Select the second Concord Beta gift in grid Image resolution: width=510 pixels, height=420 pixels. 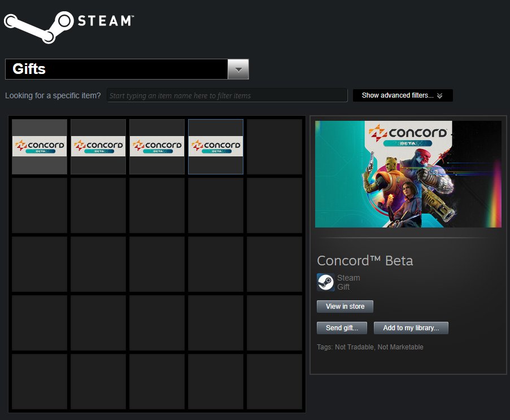(x=98, y=147)
